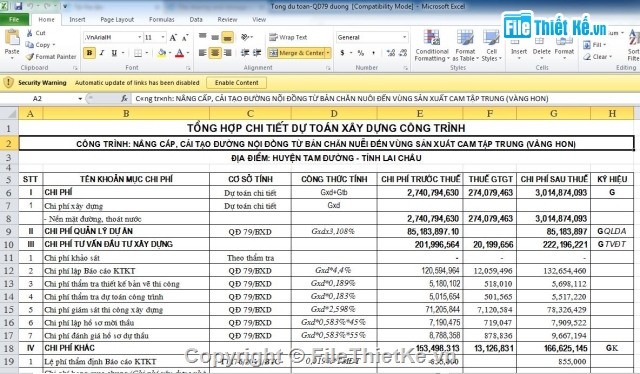Click the Paste icon
The image size is (640, 374).
pyautogui.click(x=12, y=38)
